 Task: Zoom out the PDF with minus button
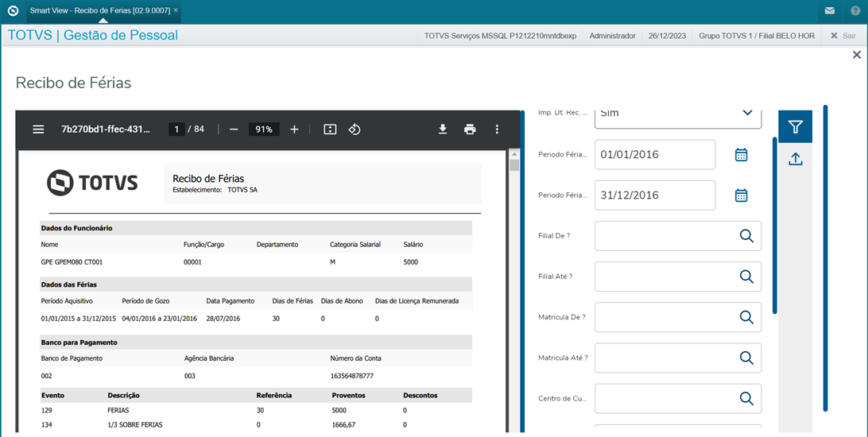tap(234, 130)
